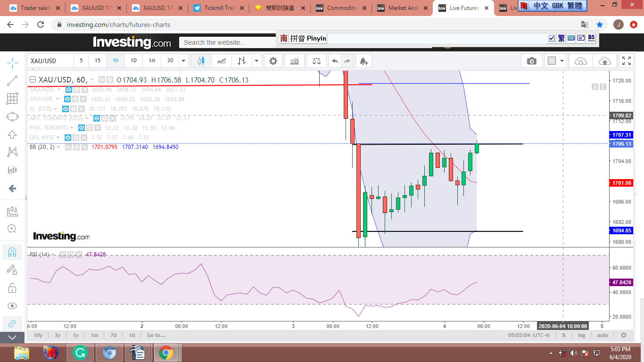Screen dimensions: 644x362
Task: Open the bar style dropdown arrow
Action: click(256, 61)
